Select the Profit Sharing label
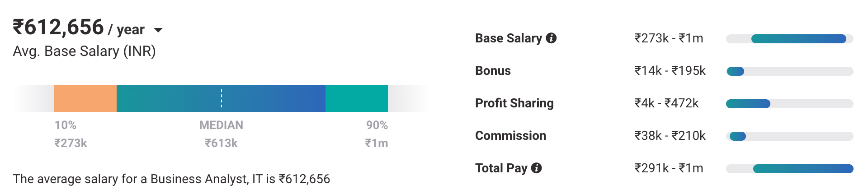 [x=514, y=103]
